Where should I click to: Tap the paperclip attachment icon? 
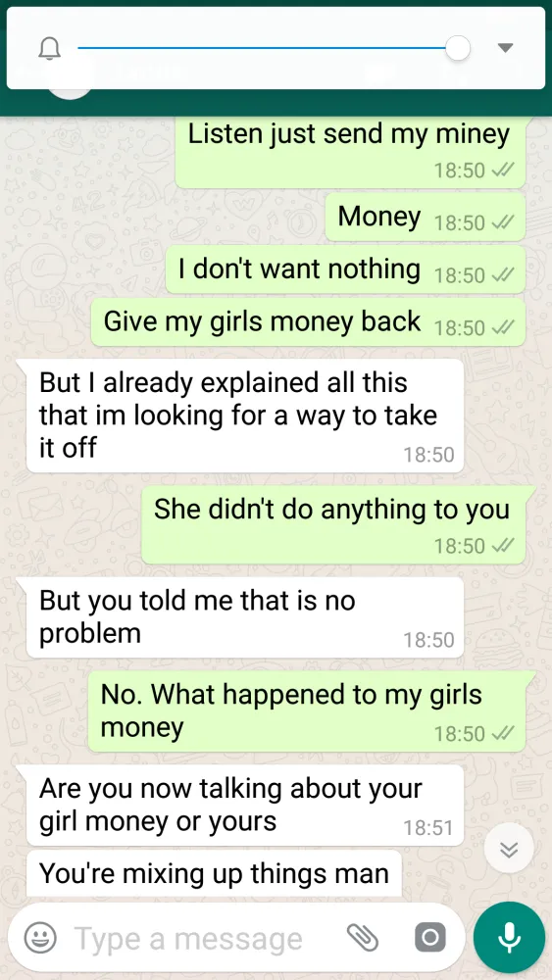pos(363,938)
